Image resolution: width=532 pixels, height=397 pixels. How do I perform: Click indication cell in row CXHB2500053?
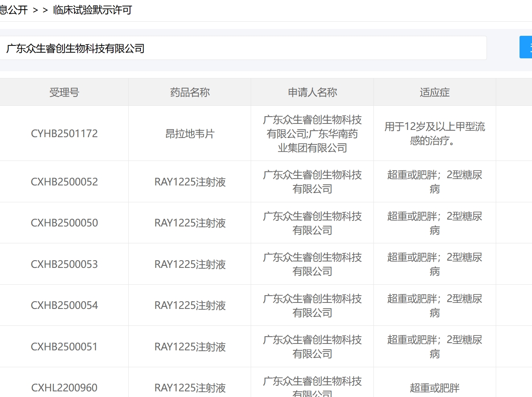point(435,264)
